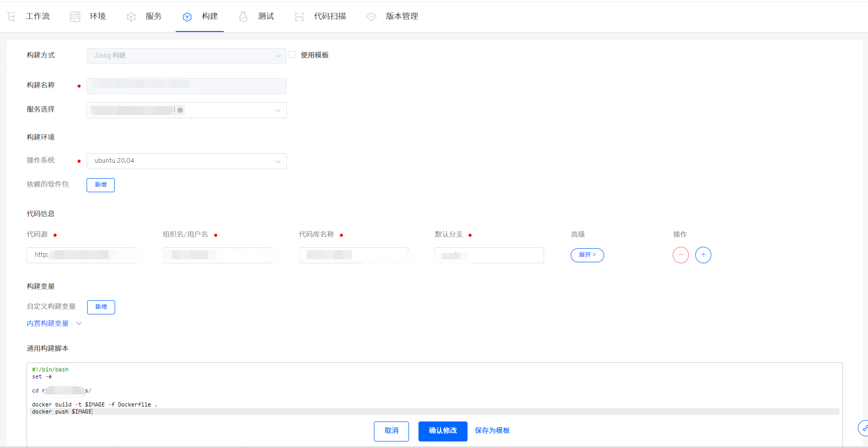The height and width of the screenshot is (448, 868).
Task: Click the set -e script line
Action: point(42,376)
